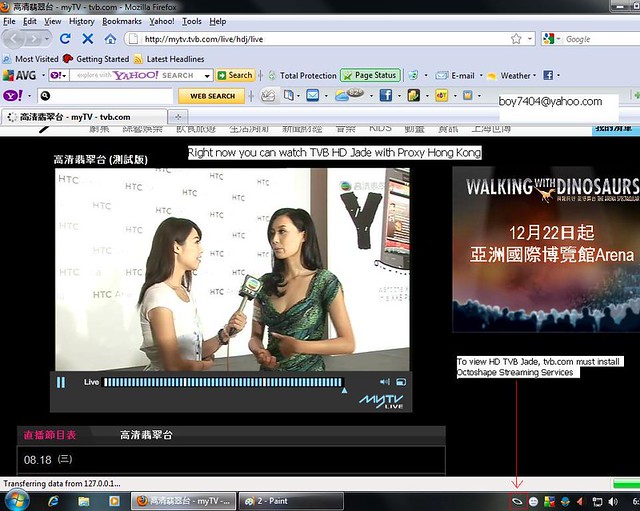Viewport: 640px width, 511px height.
Task: Select the myTV - tvb.com browser tab
Action: click(x=84, y=117)
